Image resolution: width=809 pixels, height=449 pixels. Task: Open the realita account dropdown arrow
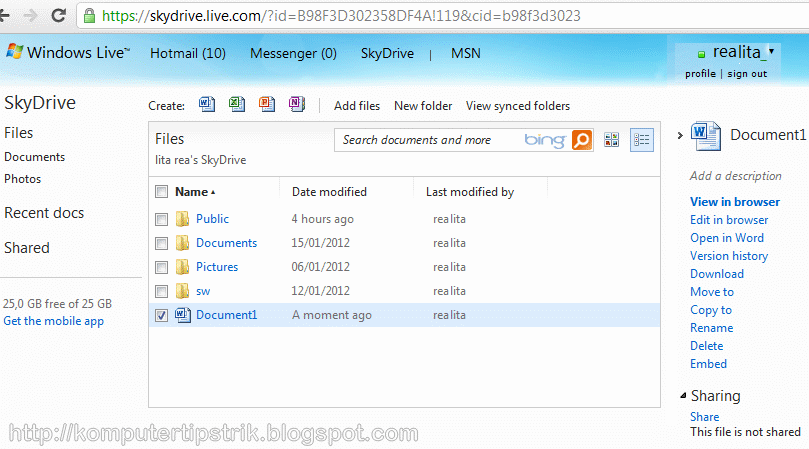[771, 51]
